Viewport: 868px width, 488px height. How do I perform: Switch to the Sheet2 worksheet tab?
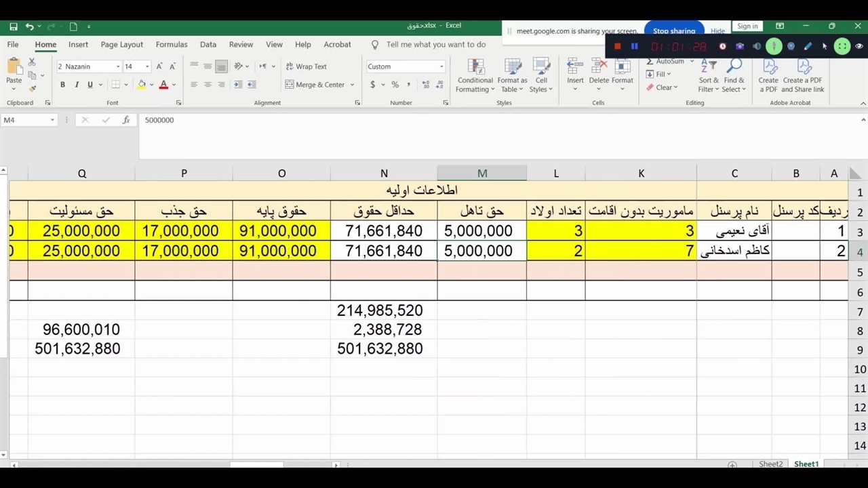tap(770, 464)
